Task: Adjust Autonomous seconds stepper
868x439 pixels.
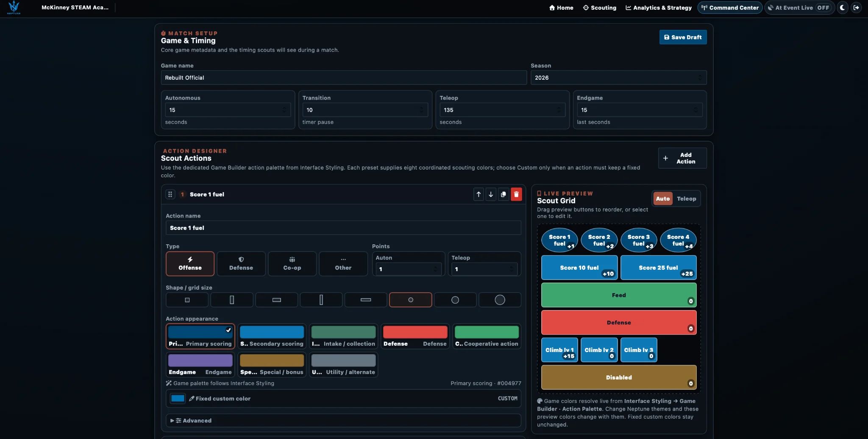Action: click(x=284, y=110)
